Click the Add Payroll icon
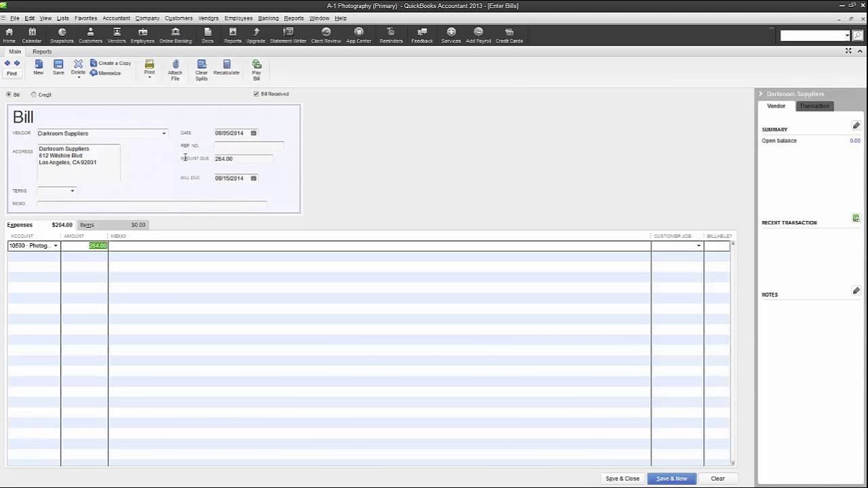This screenshot has height=488, width=868. click(x=479, y=35)
